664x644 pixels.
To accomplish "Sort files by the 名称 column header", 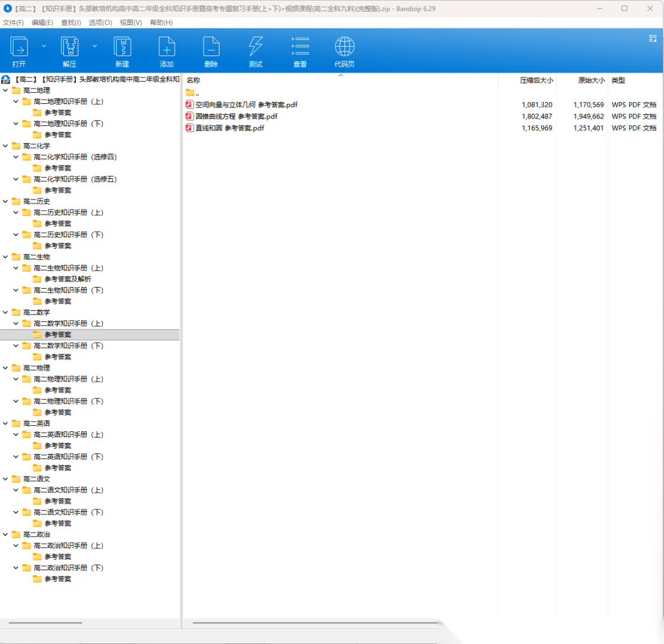I will pos(194,80).
